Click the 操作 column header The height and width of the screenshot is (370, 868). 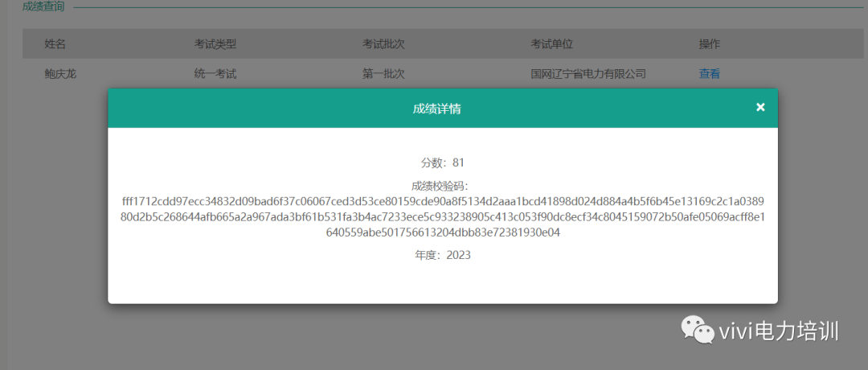click(709, 43)
